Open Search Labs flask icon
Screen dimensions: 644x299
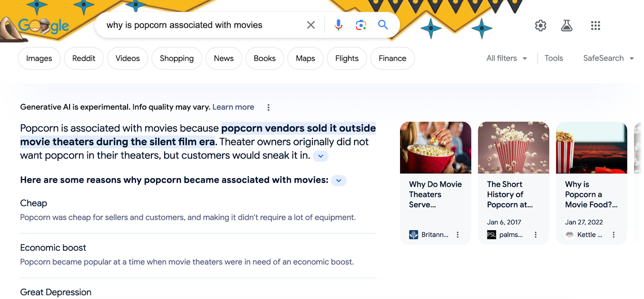(567, 26)
